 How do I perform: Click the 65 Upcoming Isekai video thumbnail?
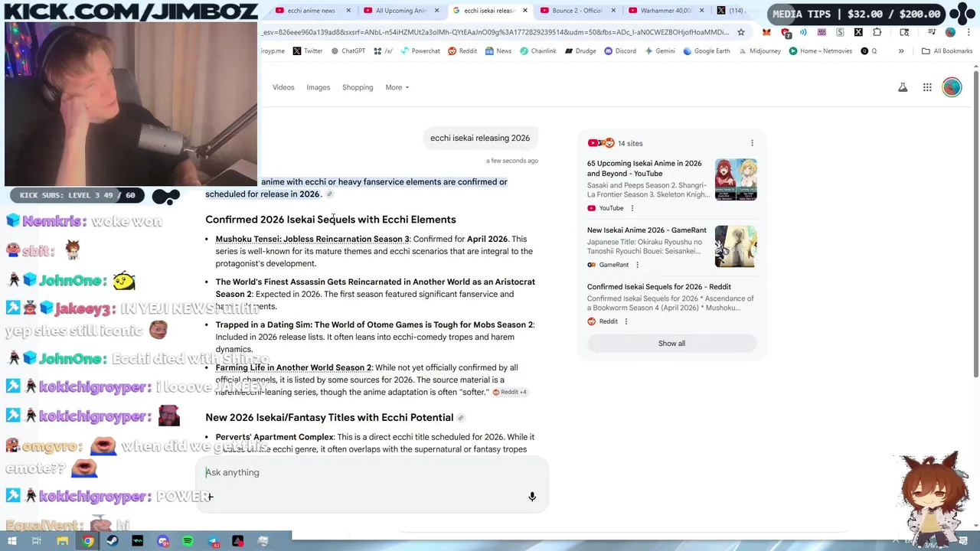[x=736, y=180]
